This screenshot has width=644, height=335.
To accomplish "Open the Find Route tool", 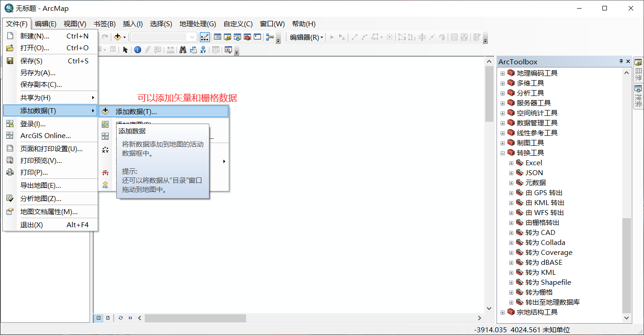I will pyautogui.click(x=193, y=50).
